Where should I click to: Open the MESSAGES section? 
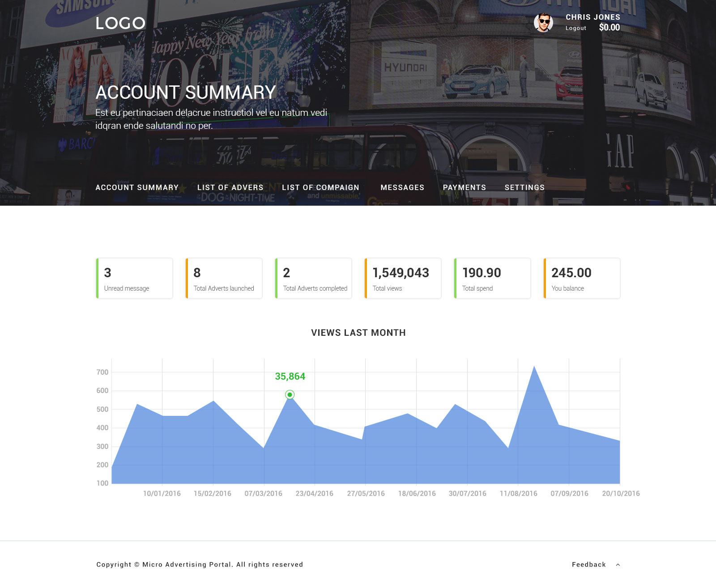402,187
